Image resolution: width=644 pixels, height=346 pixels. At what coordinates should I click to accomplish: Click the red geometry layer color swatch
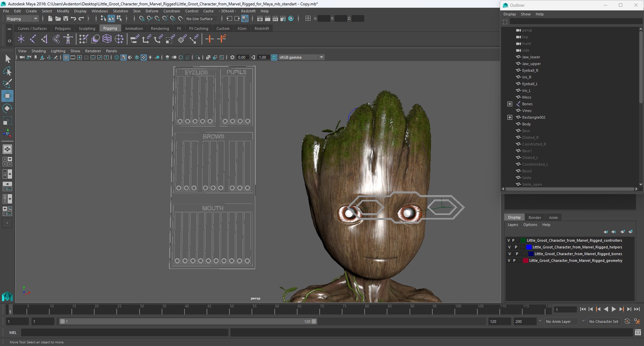point(525,261)
